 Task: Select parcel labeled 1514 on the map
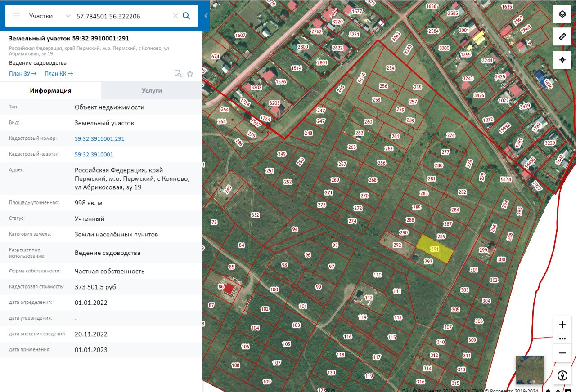click(x=297, y=68)
